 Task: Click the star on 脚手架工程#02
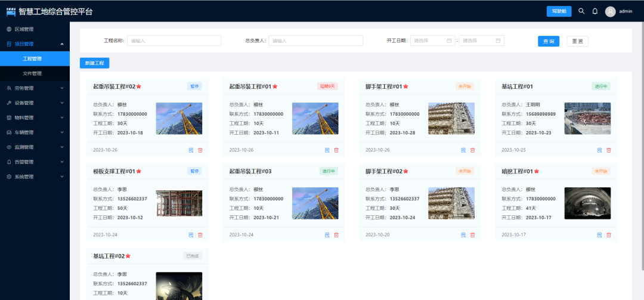click(406, 171)
